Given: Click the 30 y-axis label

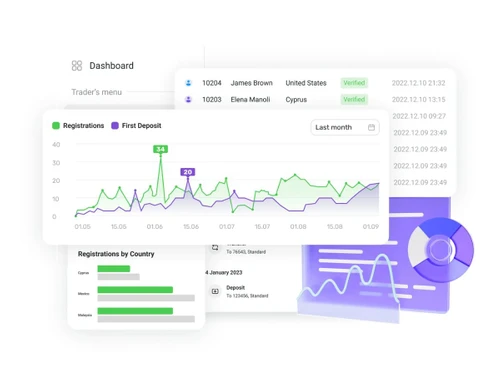Looking at the screenshot, I should click(56, 163).
